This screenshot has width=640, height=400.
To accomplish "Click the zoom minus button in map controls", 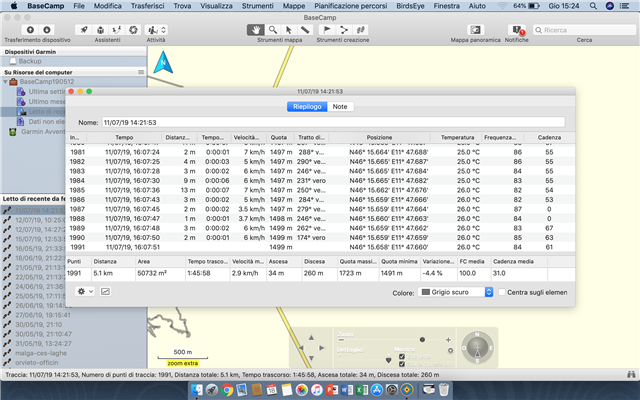I will (x=341, y=340).
